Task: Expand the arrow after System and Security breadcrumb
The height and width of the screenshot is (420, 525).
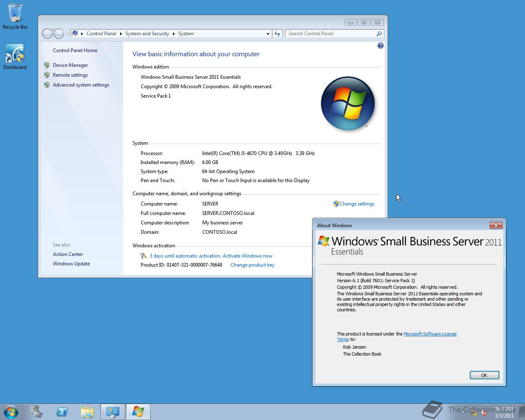Action: (x=173, y=34)
